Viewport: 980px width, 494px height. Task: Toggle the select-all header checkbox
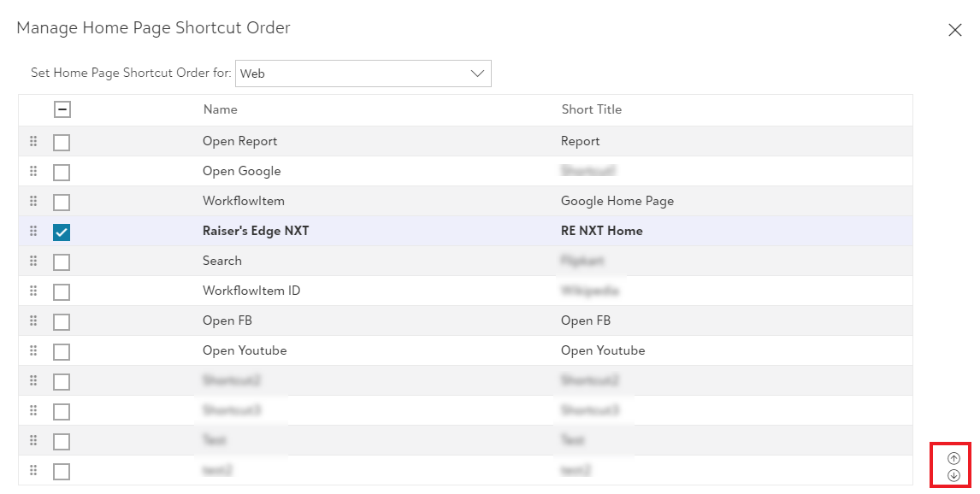62,109
